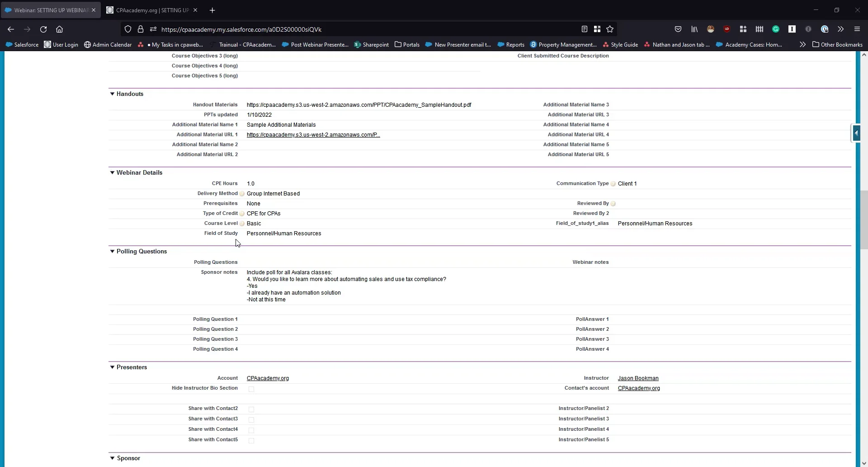Show more bookmarks chevron
868x467 pixels.
click(x=802, y=44)
